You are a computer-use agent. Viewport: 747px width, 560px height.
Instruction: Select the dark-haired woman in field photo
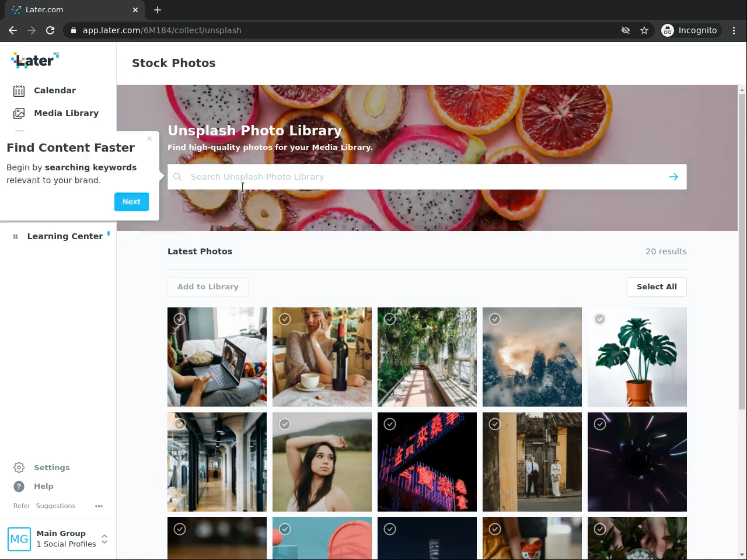coord(285,424)
